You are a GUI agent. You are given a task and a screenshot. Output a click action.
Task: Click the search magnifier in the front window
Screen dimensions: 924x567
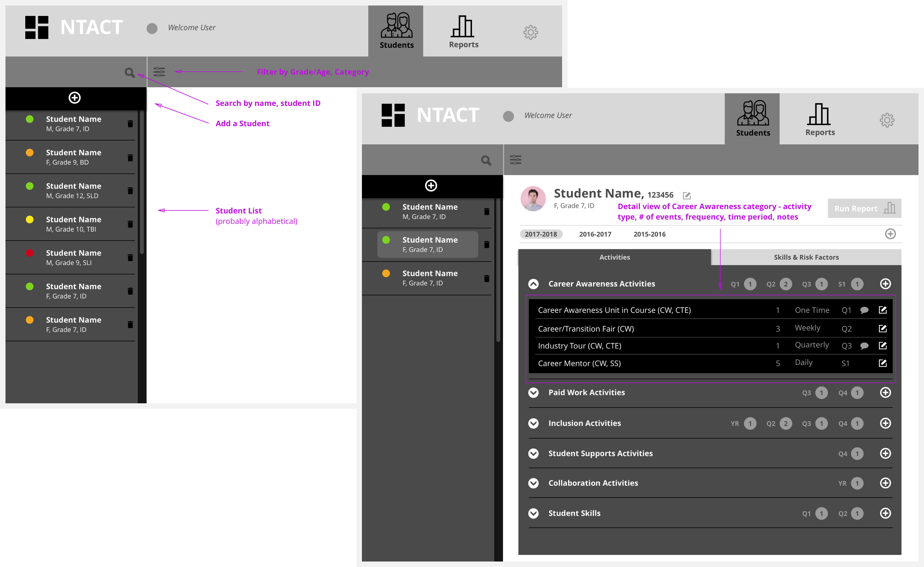pyautogui.click(x=486, y=160)
